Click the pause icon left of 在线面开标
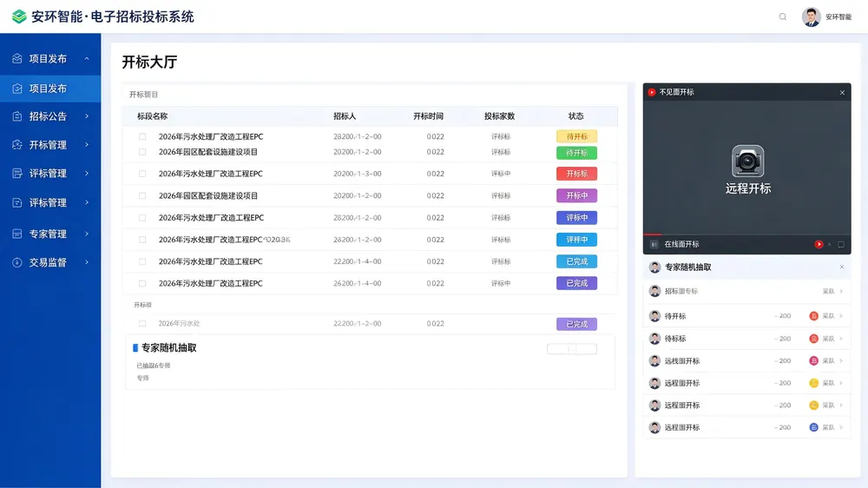Screen dimensions: 868x488 654,244
